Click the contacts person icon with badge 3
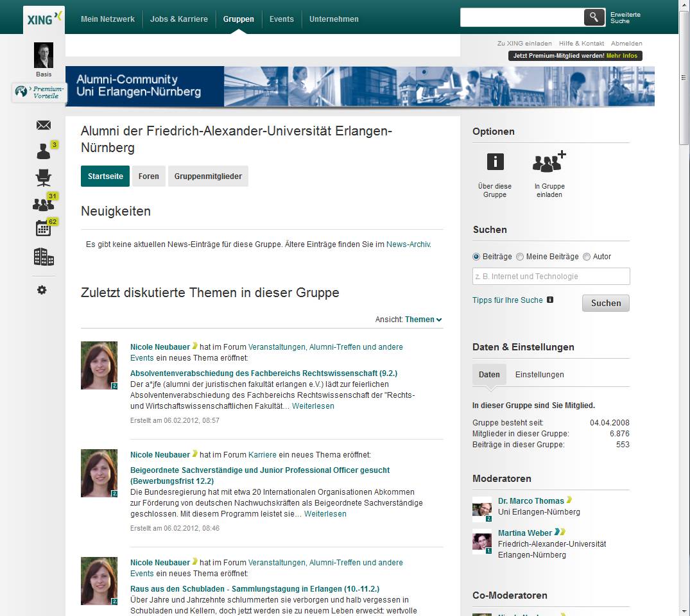The image size is (690, 616). pos(44,151)
